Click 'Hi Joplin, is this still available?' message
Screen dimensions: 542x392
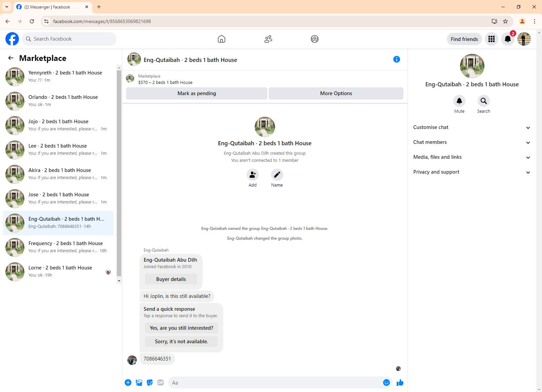pyautogui.click(x=177, y=296)
